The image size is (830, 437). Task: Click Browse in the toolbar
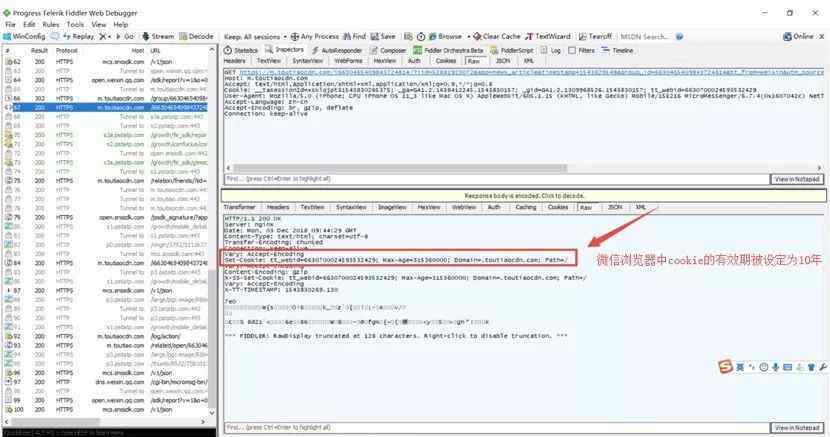click(445, 37)
